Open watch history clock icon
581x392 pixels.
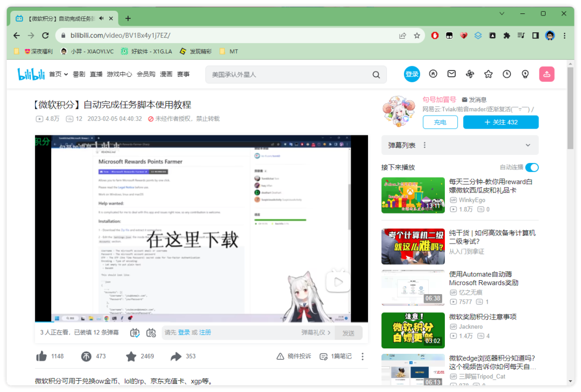coord(507,74)
